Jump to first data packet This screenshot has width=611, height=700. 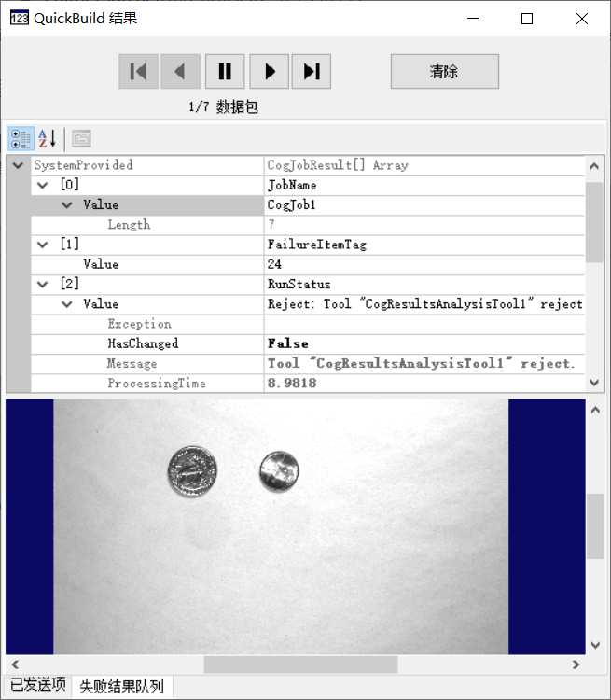138,72
